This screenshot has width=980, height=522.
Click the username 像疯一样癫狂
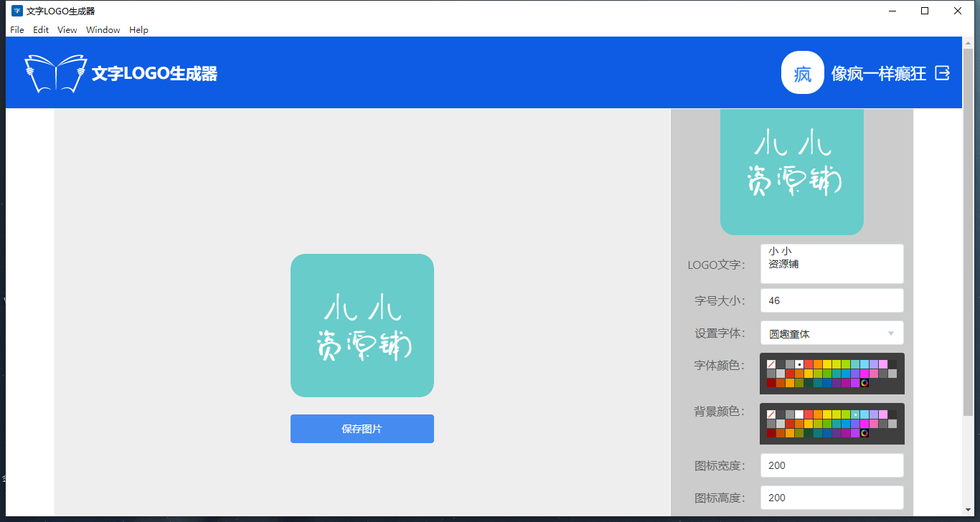[x=878, y=73]
